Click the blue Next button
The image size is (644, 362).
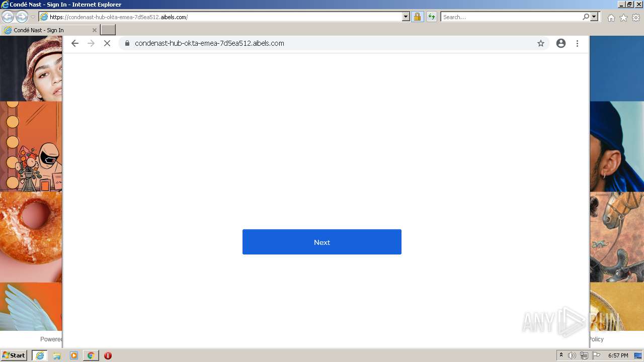tap(322, 242)
